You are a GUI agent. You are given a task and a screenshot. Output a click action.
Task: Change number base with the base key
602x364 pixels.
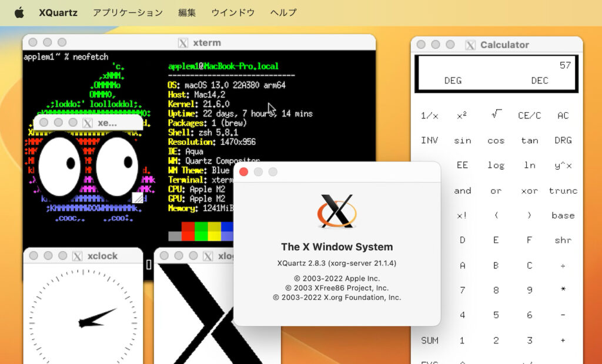[x=563, y=215]
